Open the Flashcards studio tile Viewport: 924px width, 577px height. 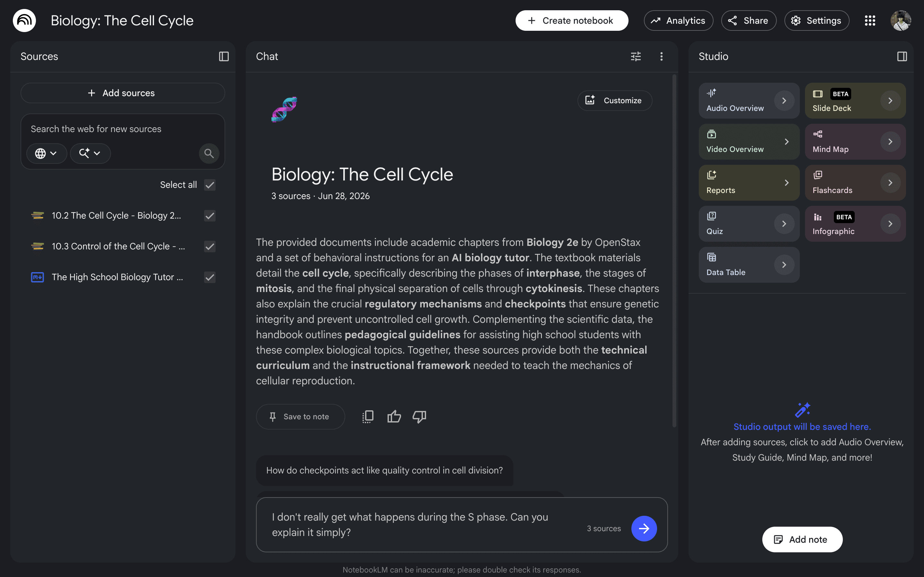point(855,182)
